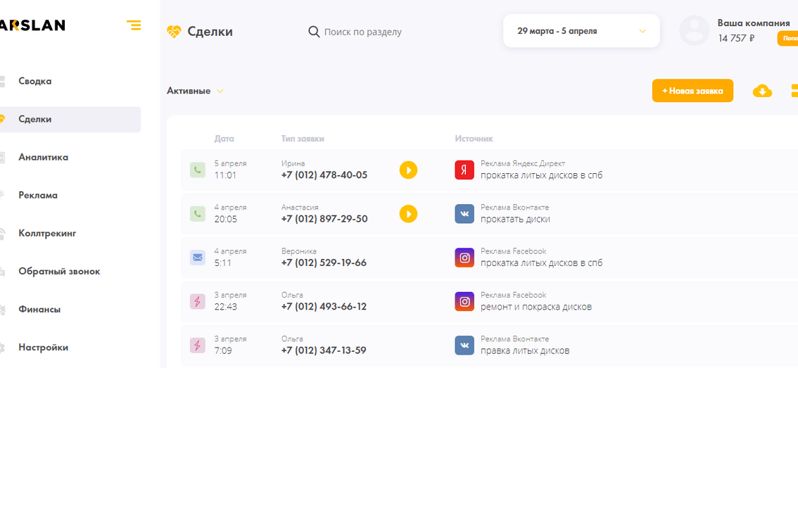
Task: Open the date range dropdown '29 марта - 5 апреля'
Action: [x=581, y=31]
